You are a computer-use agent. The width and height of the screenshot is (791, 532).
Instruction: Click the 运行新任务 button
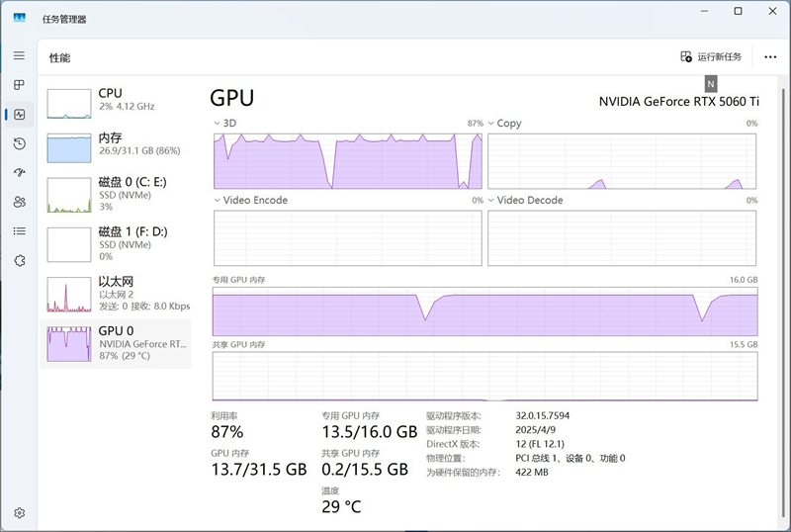click(x=712, y=57)
